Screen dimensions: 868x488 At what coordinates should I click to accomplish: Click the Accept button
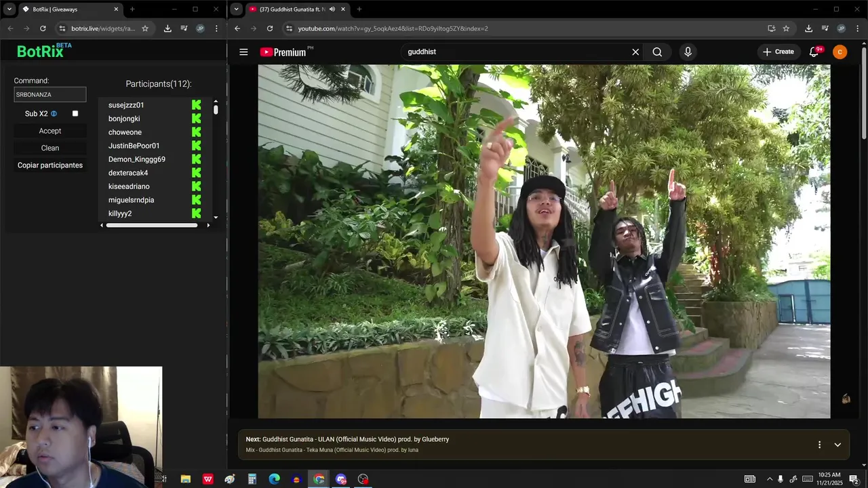click(x=50, y=131)
